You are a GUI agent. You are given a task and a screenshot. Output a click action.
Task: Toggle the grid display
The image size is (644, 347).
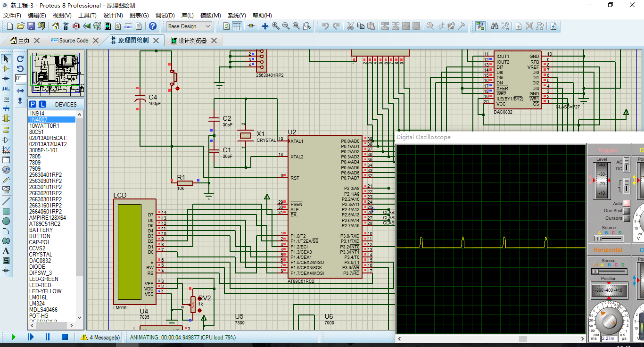click(x=237, y=26)
